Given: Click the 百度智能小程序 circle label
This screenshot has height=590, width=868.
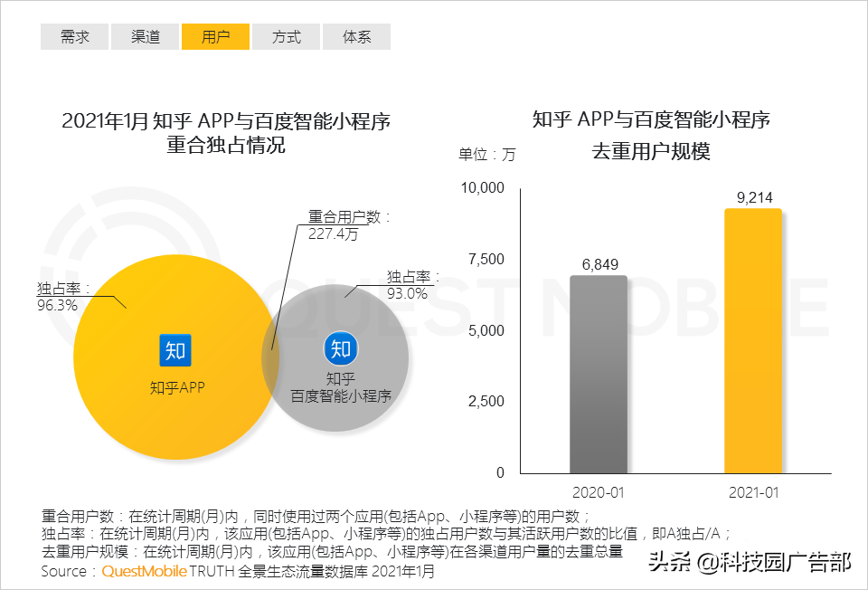Looking at the screenshot, I should (x=341, y=395).
